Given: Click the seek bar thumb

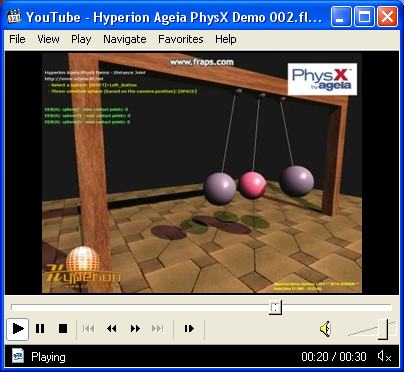Looking at the screenshot, I should coord(275,307).
